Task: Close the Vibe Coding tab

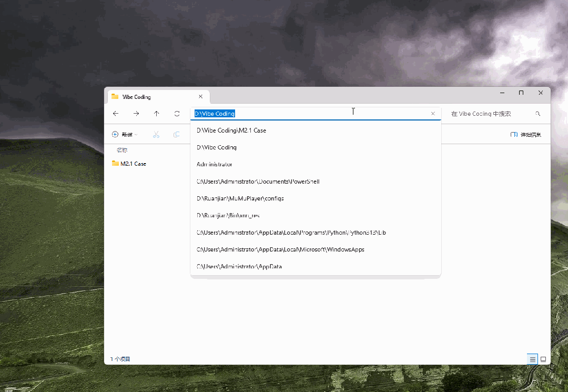Action: point(200,97)
